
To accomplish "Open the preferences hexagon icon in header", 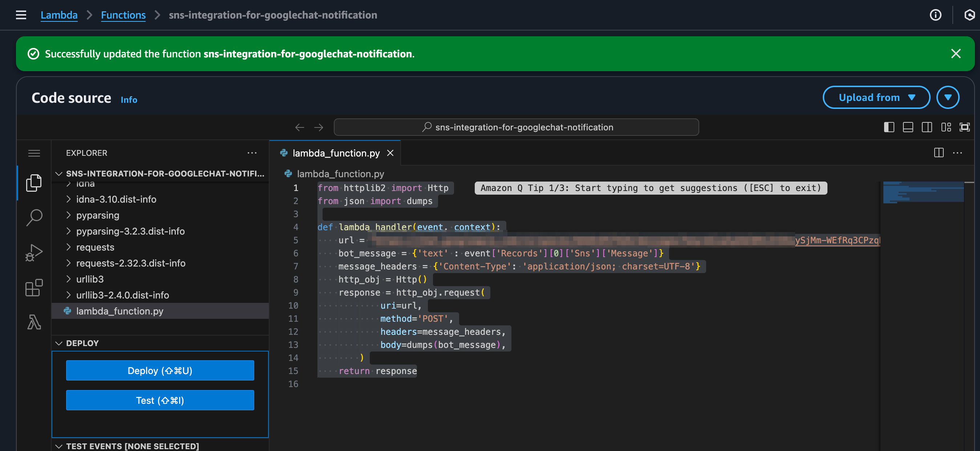I will click(969, 15).
